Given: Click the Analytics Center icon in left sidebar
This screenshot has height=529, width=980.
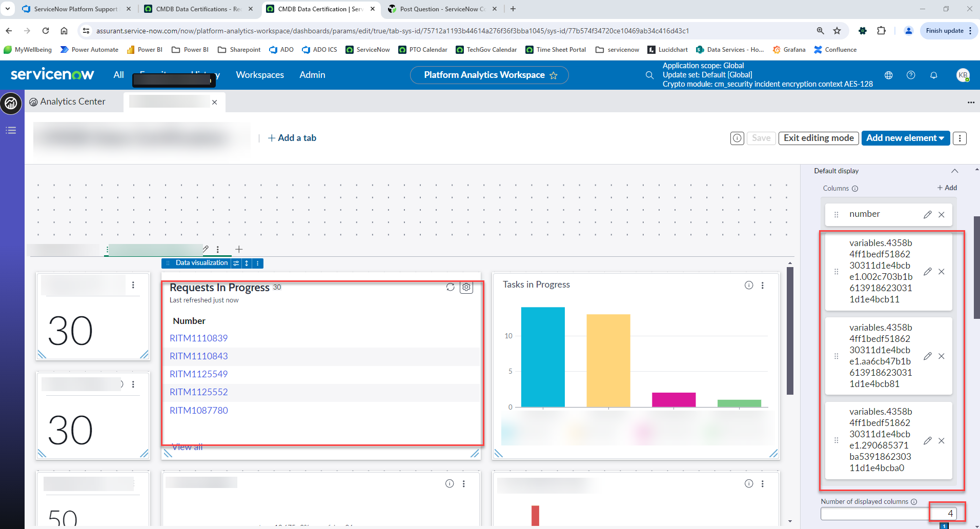Looking at the screenshot, I should (11, 103).
